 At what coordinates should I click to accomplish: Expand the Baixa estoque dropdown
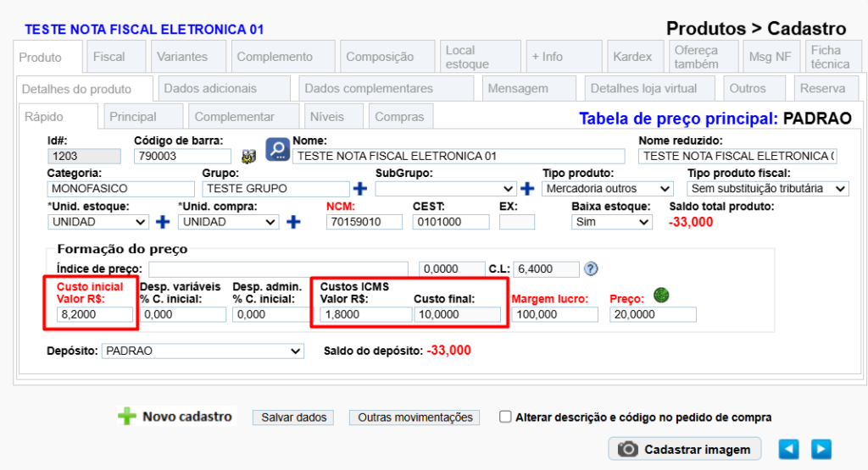pyautogui.click(x=612, y=222)
